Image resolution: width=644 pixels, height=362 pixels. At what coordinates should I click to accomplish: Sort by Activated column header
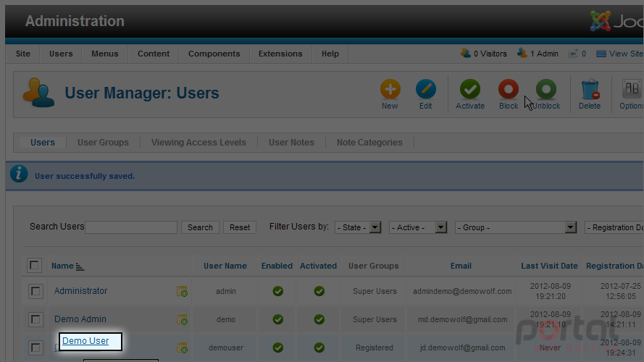point(318,266)
